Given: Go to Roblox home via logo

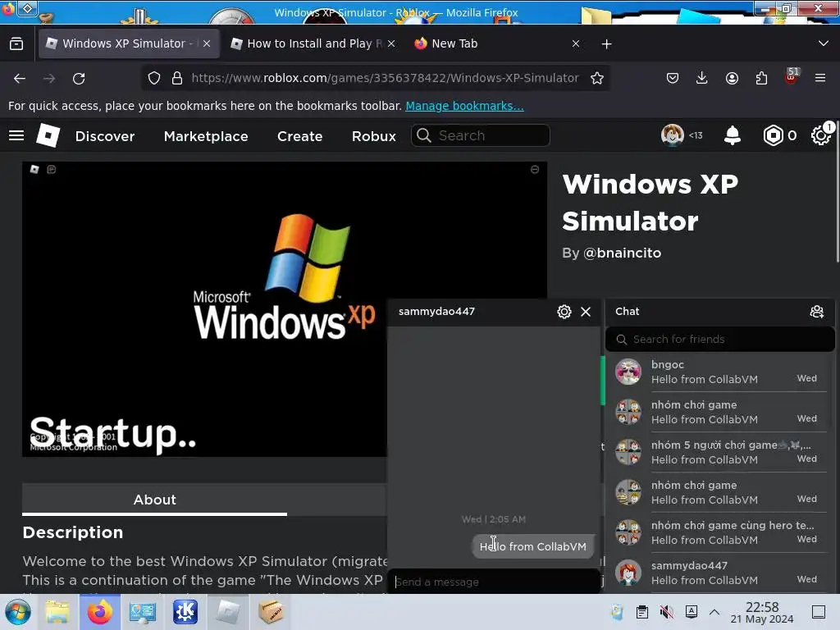Looking at the screenshot, I should click(48, 135).
